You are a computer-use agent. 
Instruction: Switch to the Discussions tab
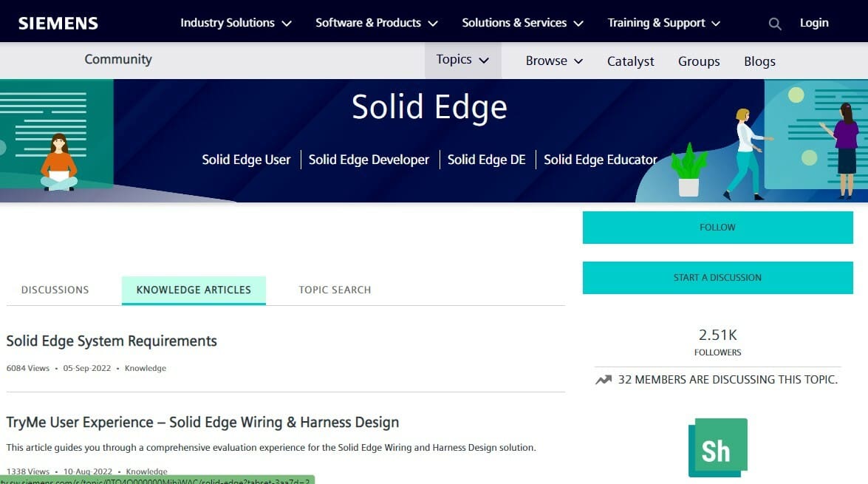pyautogui.click(x=55, y=290)
